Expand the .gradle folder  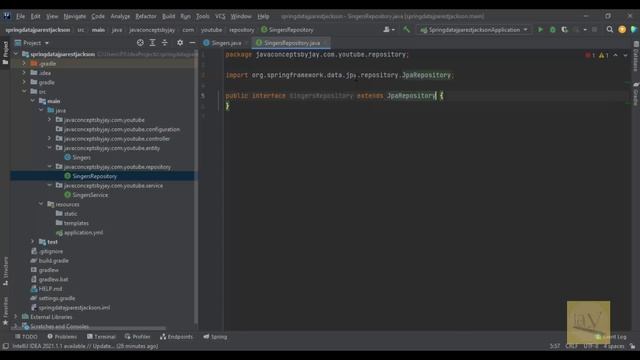[24, 64]
